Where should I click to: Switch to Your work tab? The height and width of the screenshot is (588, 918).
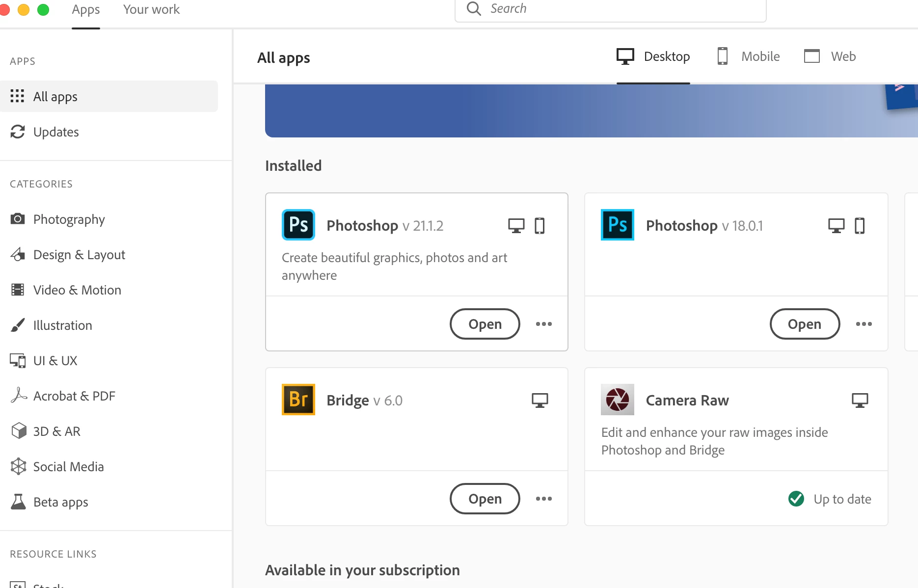[151, 9]
